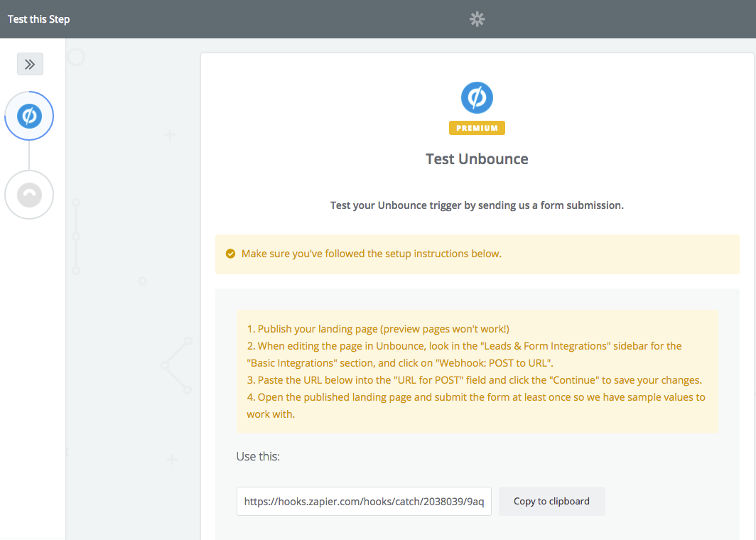Image resolution: width=756 pixels, height=540 pixels.
Task: Expand the sidebar with double-chevron button
Action: pyautogui.click(x=30, y=64)
